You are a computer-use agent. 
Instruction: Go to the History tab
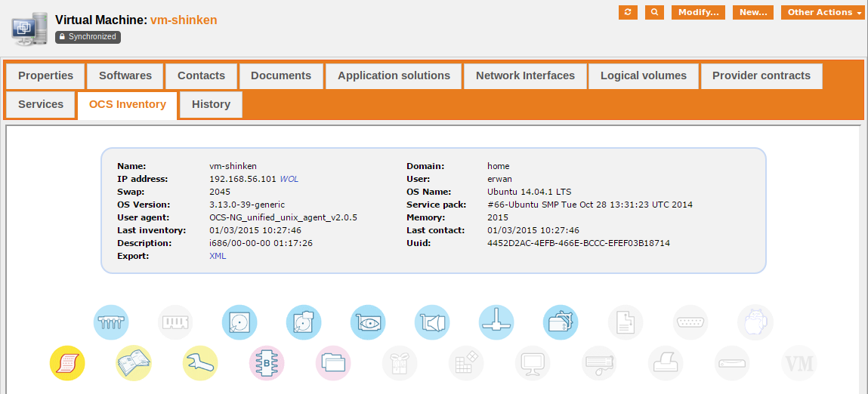tap(211, 104)
